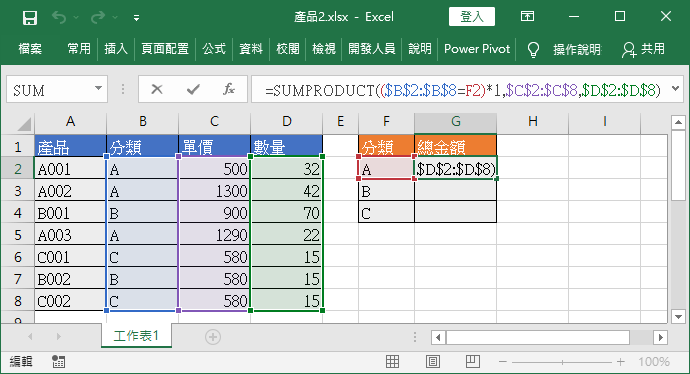Screen dimensions: 690x374
Task: Click the 登入 sign-in button
Action: [472, 17]
